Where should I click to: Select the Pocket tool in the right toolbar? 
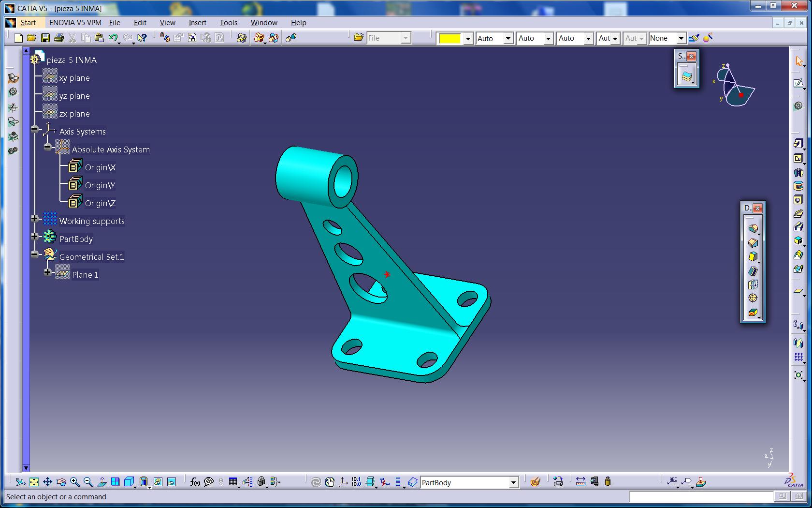798,158
